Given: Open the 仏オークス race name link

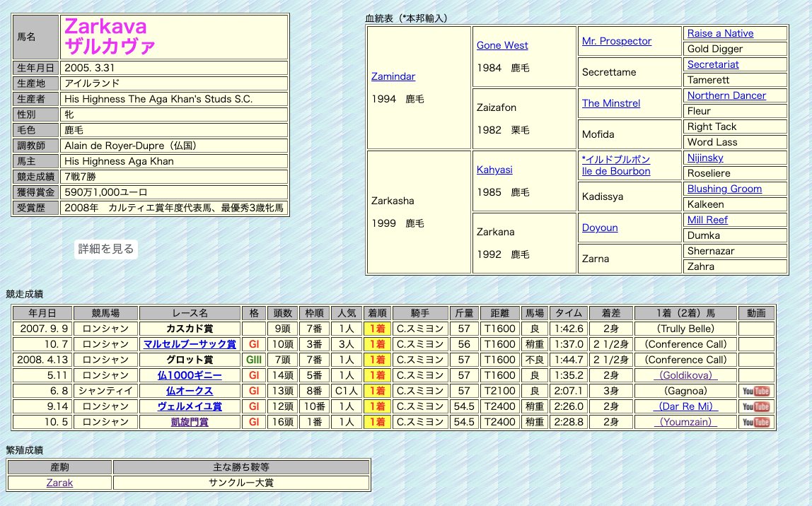Looking at the screenshot, I should point(190,391).
